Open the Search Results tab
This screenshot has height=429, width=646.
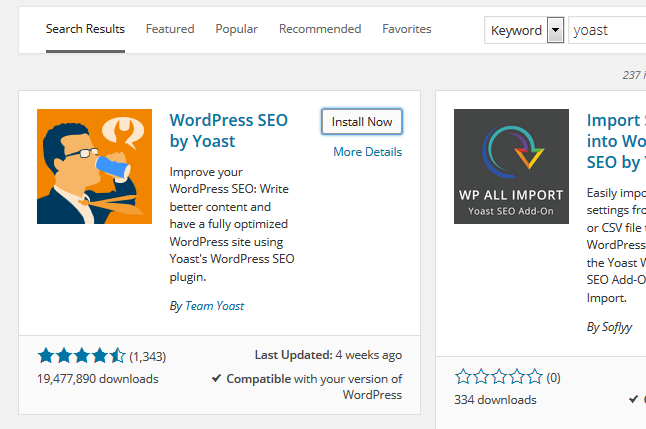tap(85, 29)
